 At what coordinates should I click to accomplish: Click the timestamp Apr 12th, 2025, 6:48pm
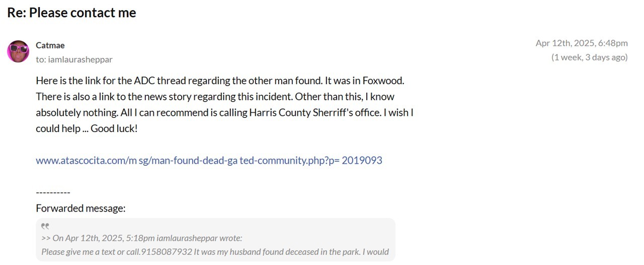[x=581, y=43]
